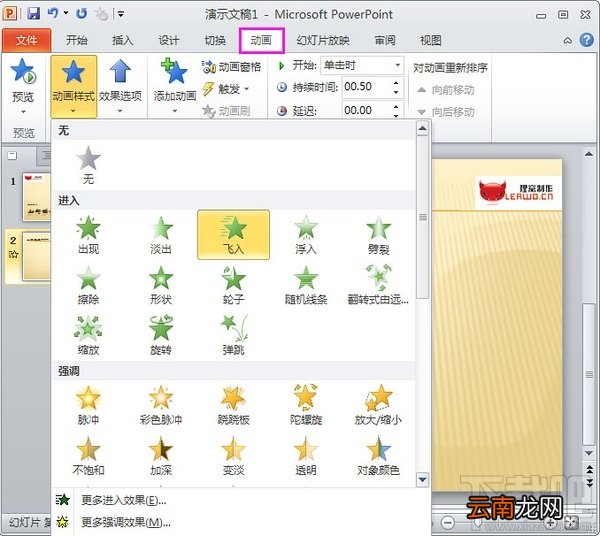Open the 文件 file tab
600x536 pixels.
coord(26,40)
